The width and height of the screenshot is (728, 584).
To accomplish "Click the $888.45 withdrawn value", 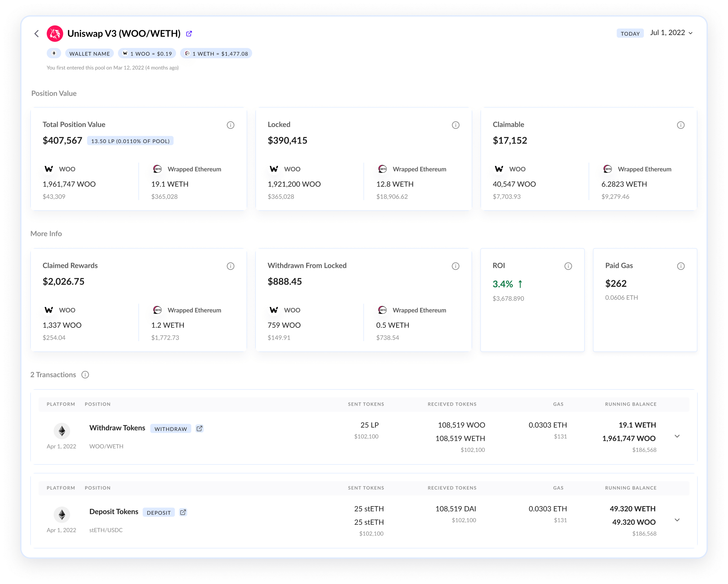I will pyautogui.click(x=285, y=281).
